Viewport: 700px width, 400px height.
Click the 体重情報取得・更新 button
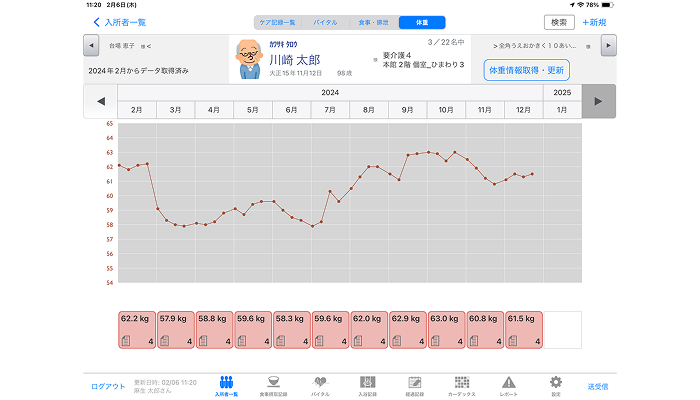pos(526,70)
